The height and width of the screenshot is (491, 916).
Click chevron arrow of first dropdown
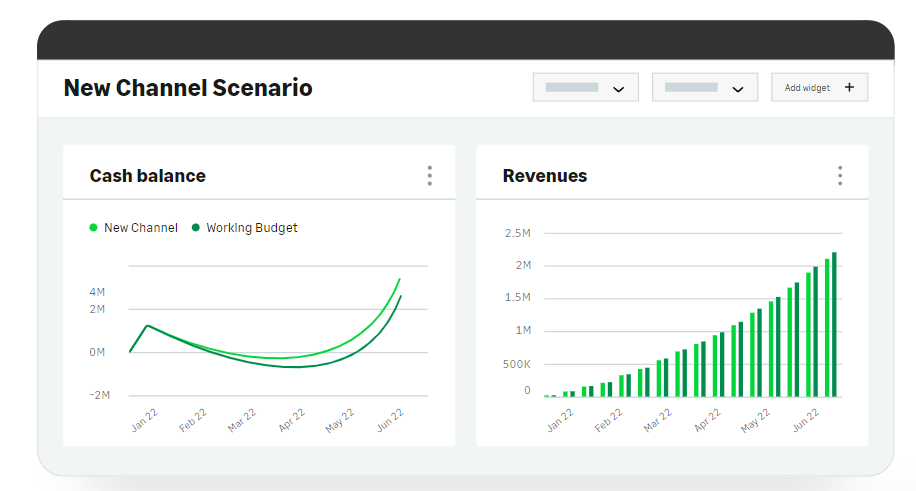click(618, 89)
